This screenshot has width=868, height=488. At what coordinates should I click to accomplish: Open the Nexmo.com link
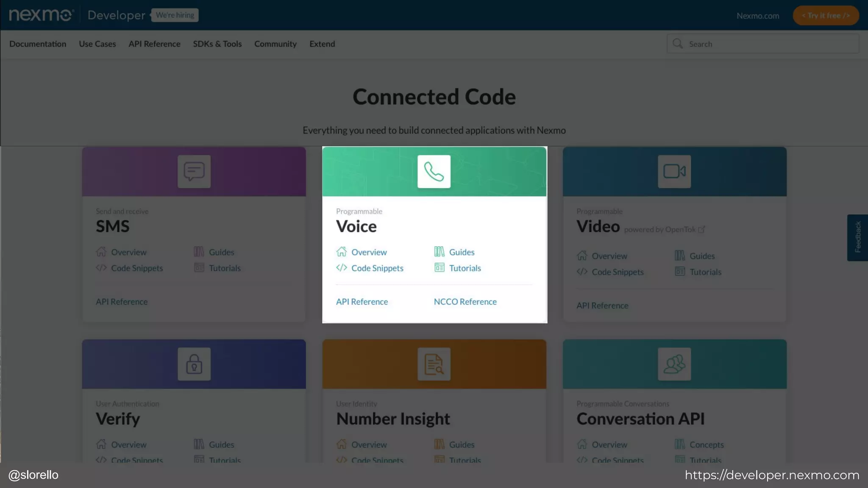click(757, 16)
